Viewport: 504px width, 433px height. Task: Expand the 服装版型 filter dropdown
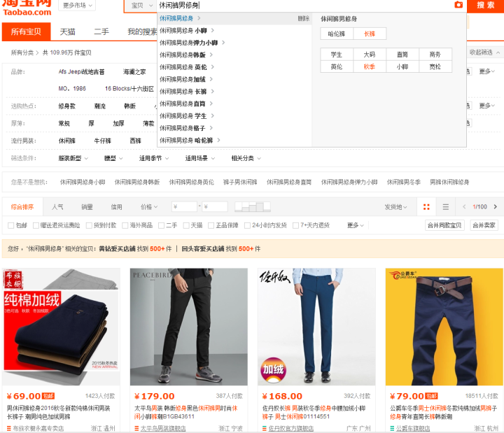[x=73, y=158]
